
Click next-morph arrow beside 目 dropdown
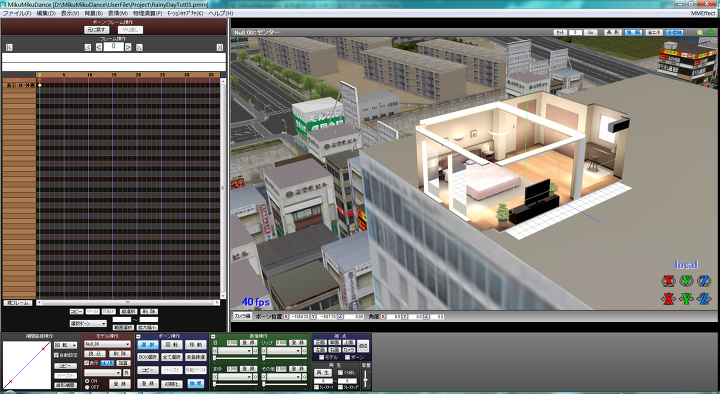tap(255, 351)
